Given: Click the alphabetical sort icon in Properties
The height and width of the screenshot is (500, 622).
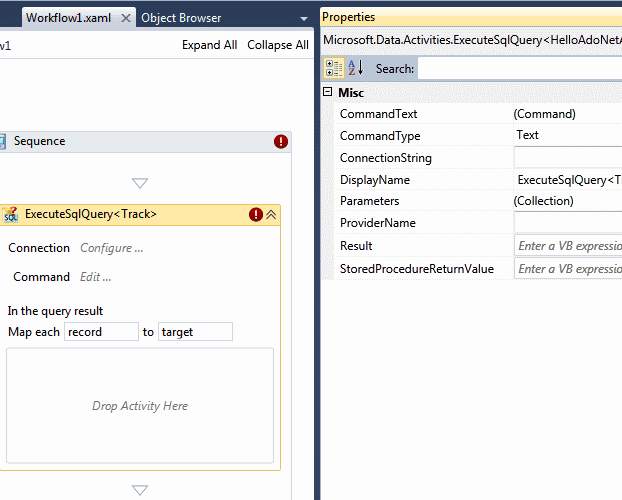Looking at the screenshot, I should click(356, 68).
